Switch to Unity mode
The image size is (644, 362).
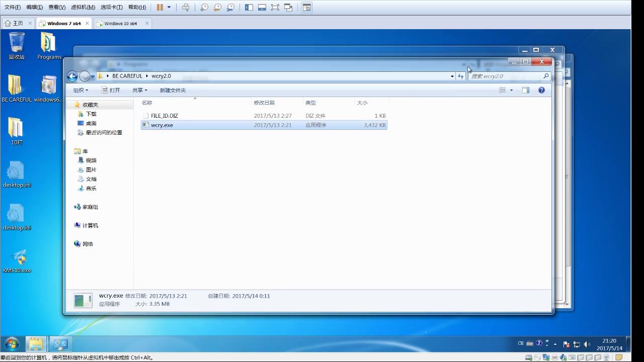[x=288, y=8]
